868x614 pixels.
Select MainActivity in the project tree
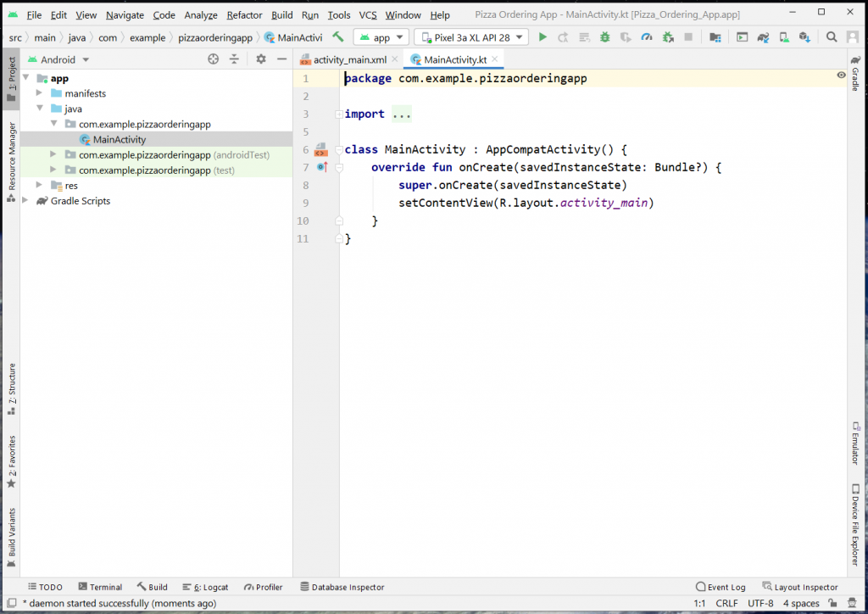point(119,140)
